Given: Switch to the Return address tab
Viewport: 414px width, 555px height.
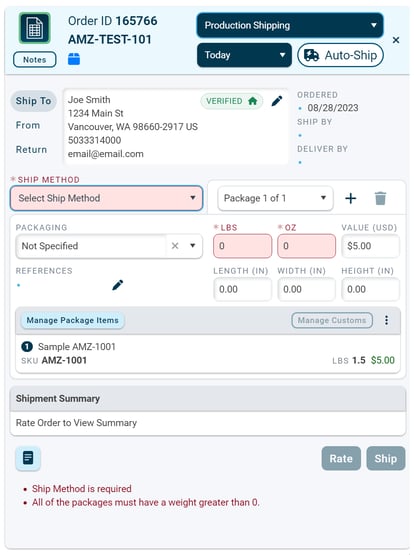Looking at the screenshot, I should (31, 149).
